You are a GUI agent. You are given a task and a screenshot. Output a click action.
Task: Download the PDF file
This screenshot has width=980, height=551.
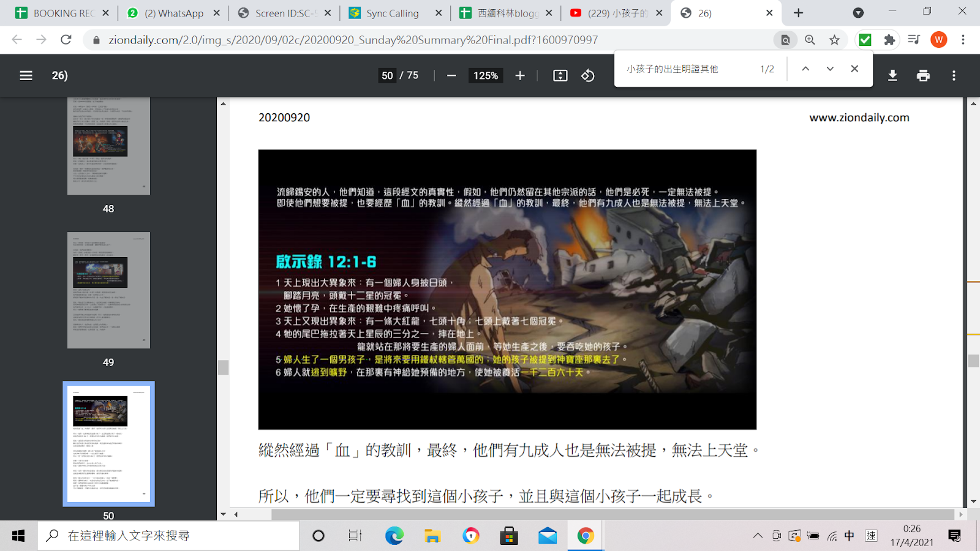892,75
